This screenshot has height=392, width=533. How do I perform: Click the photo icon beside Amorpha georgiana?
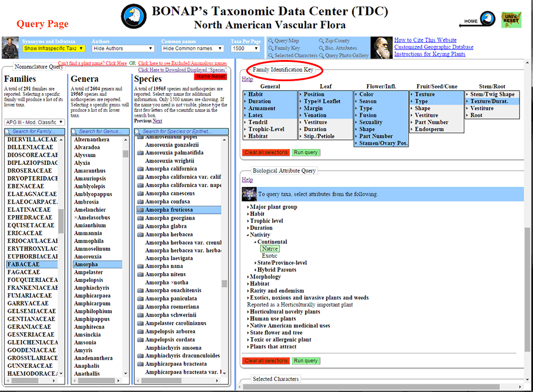[x=140, y=218]
